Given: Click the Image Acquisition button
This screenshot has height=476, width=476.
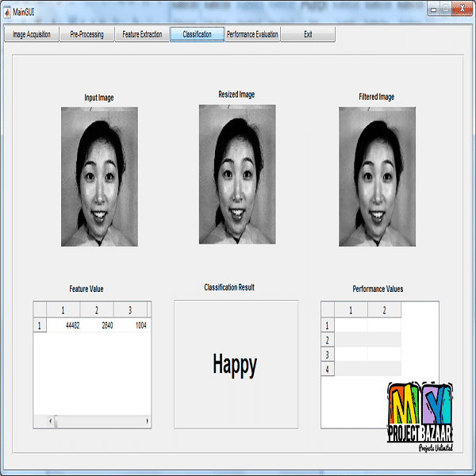Looking at the screenshot, I should pyautogui.click(x=32, y=34).
